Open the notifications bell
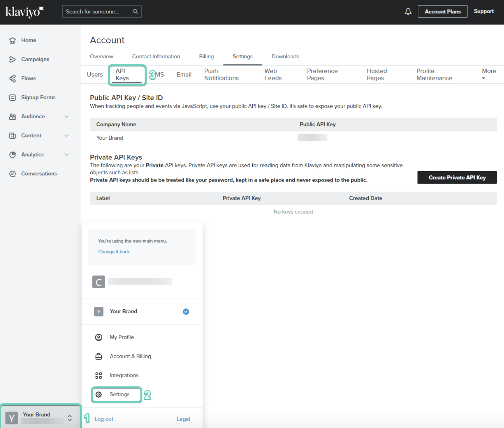 point(408,11)
